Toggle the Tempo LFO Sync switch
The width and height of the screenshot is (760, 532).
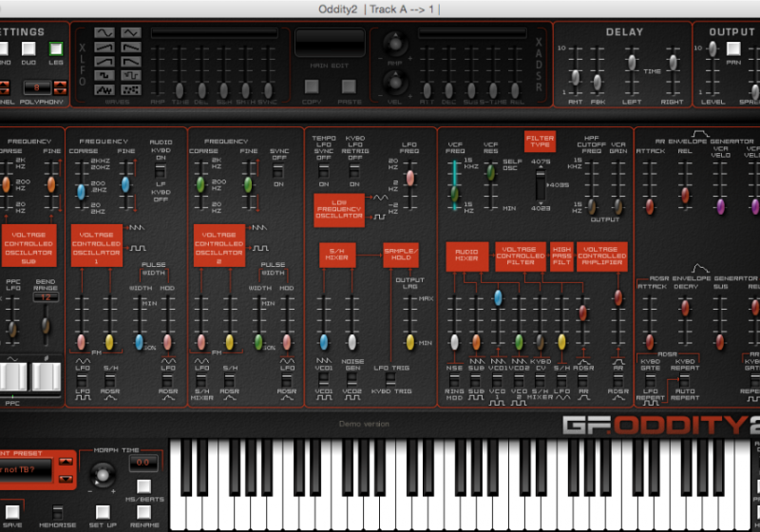(324, 173)
